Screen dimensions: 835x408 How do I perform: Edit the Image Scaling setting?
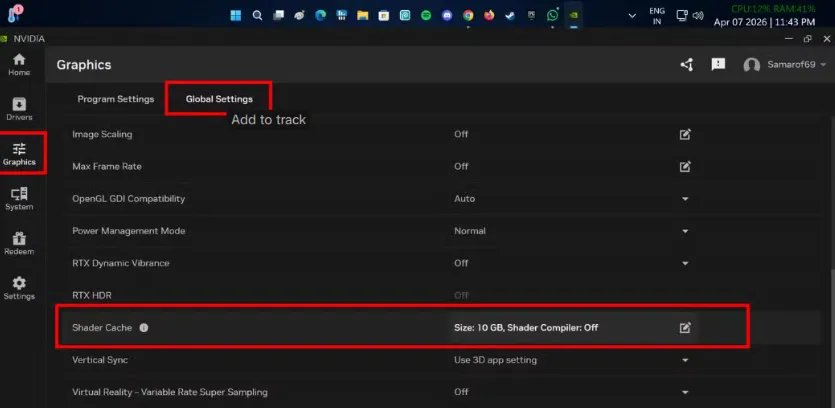pyautogui.click(x=685, y=134)
